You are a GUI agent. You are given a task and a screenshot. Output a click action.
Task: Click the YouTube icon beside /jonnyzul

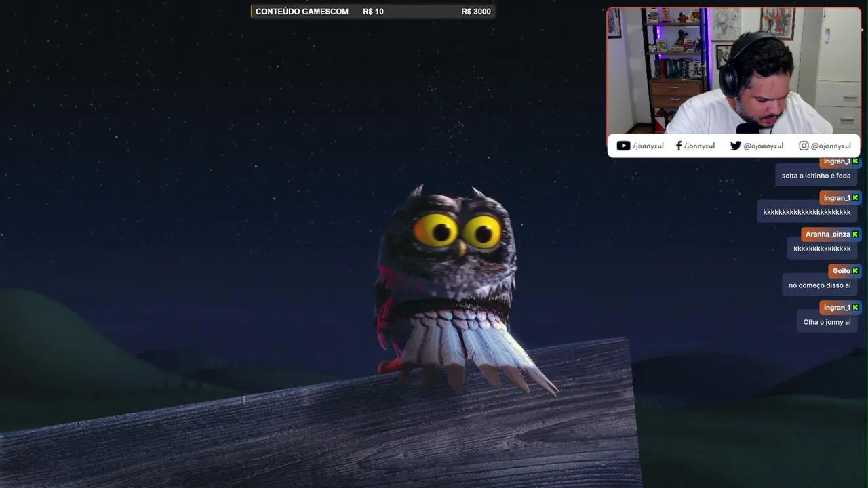pos(623,146)
